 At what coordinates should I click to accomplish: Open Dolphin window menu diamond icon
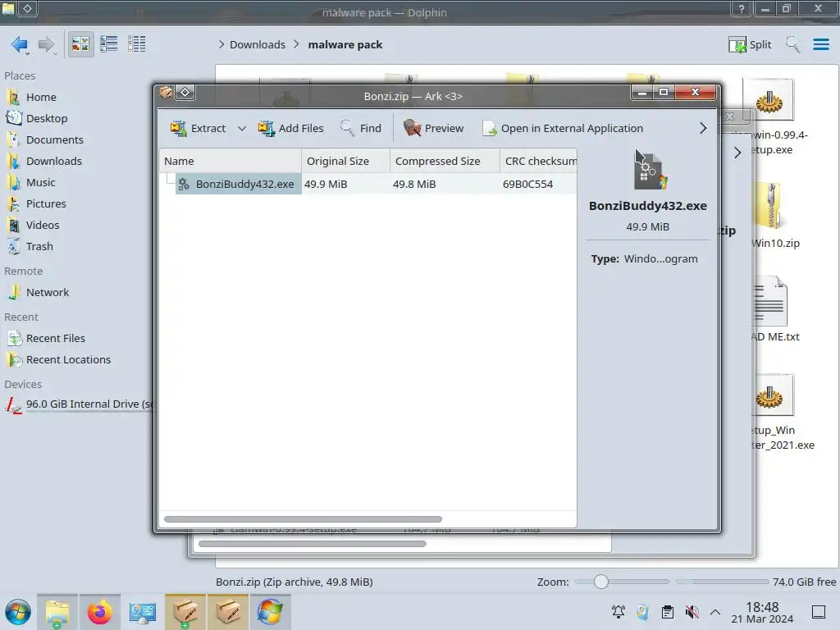(x=27, y=8)
